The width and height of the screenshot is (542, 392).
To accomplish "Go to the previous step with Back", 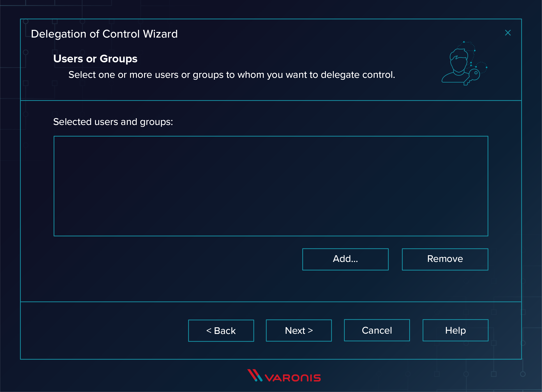I will click(221, 331).
